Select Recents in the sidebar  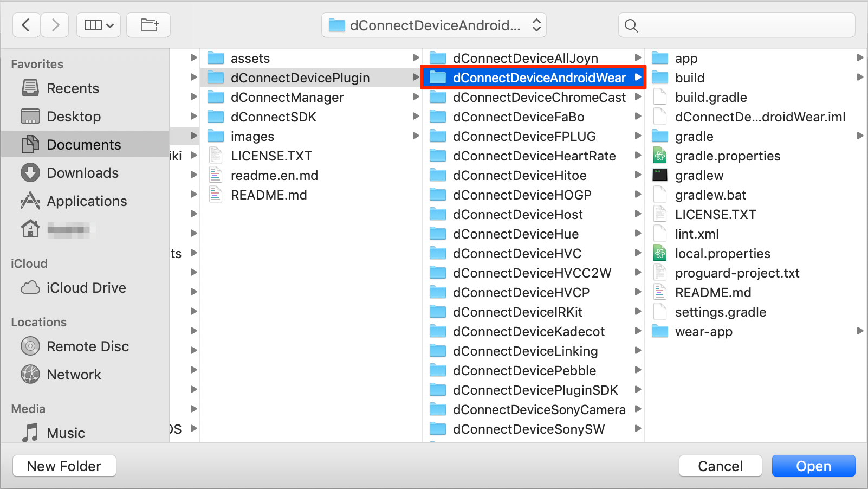pos(73,88)
